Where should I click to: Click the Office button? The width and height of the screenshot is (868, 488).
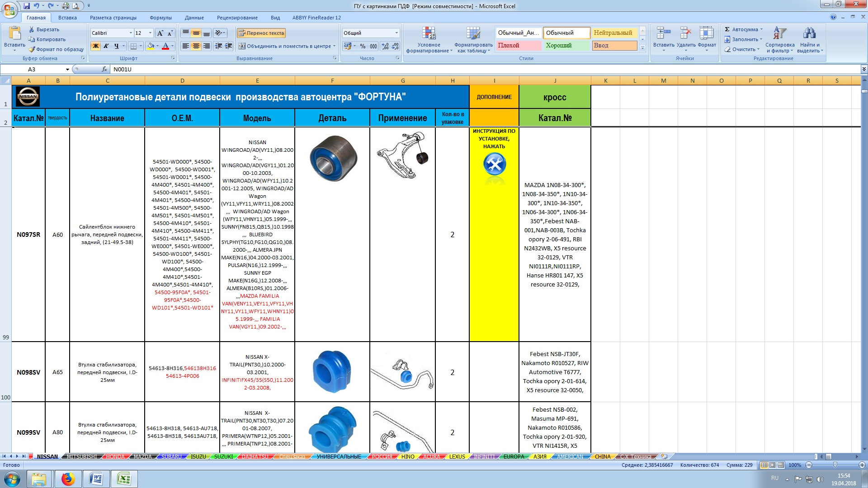click(9, 9)
